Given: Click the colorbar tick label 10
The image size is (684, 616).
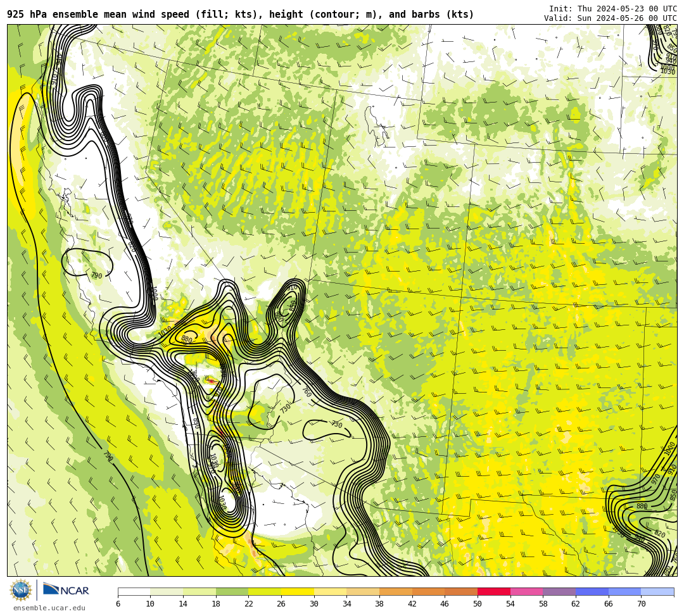Looking at the screenshot, I should click(x=151, y=604).
